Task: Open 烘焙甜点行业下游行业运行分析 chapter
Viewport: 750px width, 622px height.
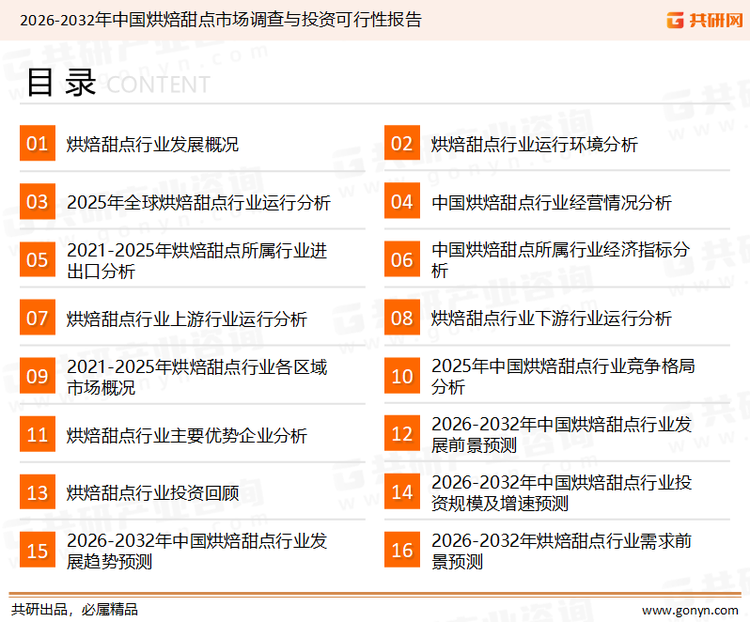Action: click(551, 319)
